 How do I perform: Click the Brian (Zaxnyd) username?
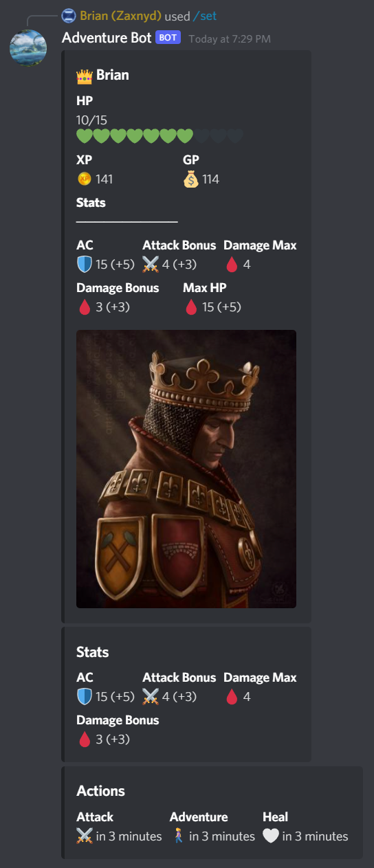[120, 16]
